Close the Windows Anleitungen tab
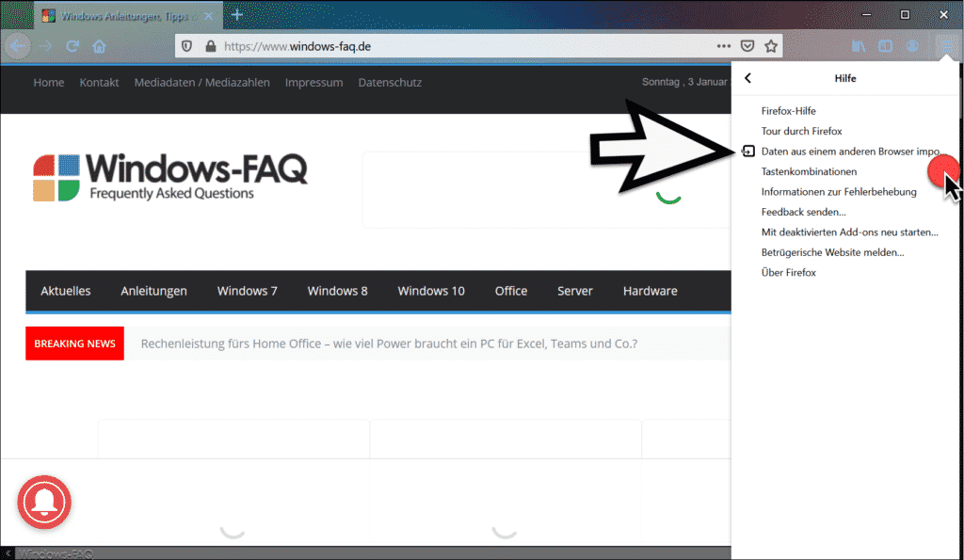This screenshot has height=560, width=964. (x=208, y=16)
